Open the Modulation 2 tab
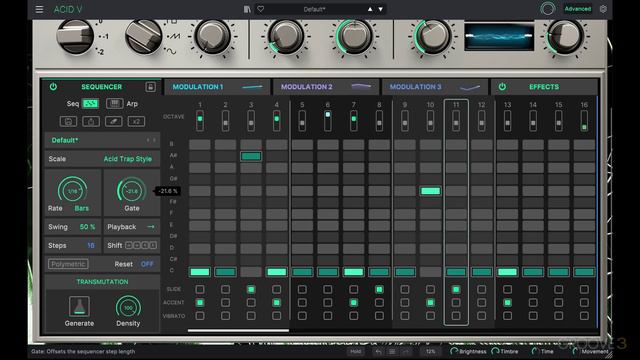 (326, 87)
